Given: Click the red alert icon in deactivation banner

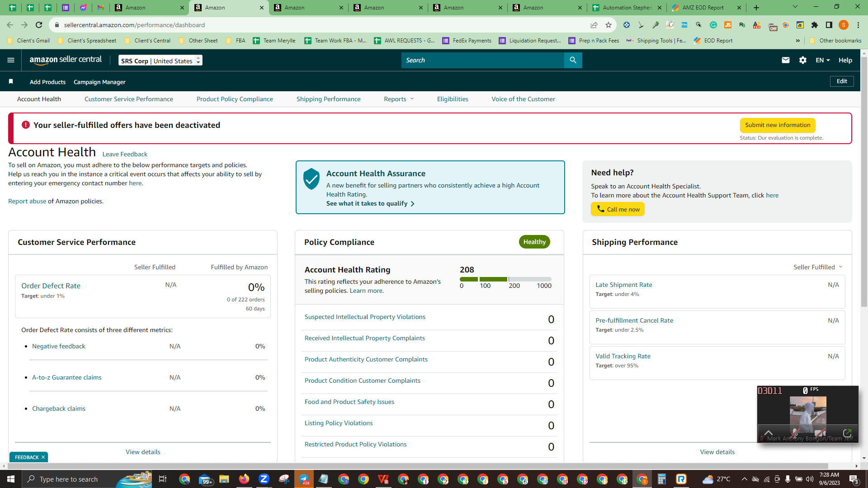Looking at the screenshot, I should [x=26, y=125].
